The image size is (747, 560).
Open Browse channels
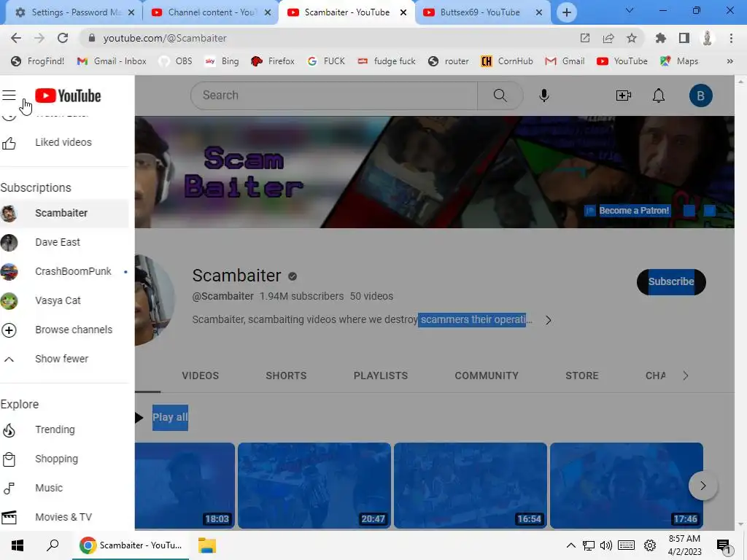(64, 330)
